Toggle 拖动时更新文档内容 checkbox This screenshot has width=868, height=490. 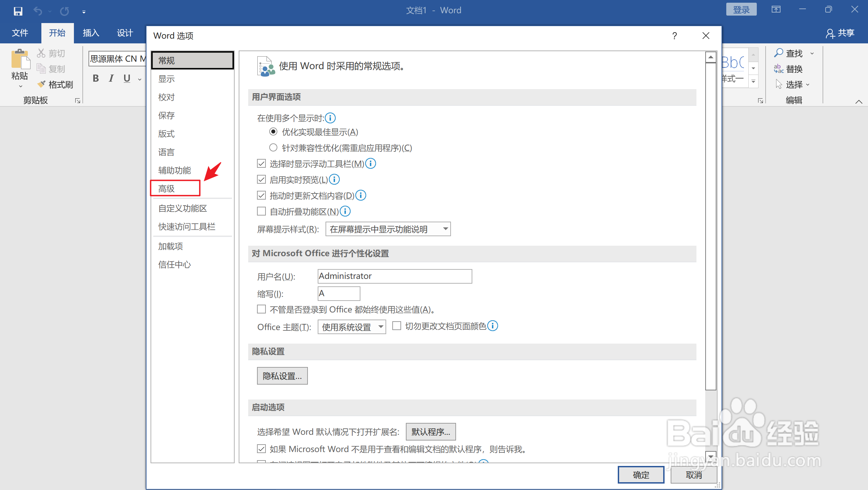[x=261, y=195]
